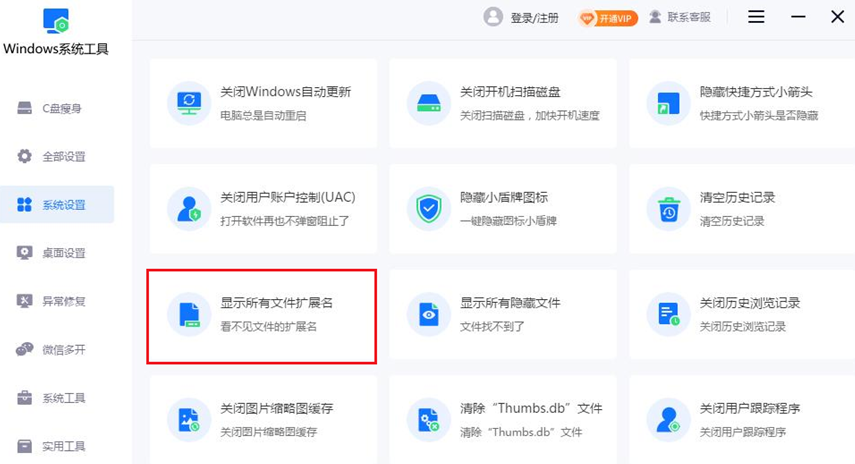Click the Windows系统工具 app logo icon
This screenshot has height=464, width=855.
pyautogui.click(x=56, y=21)
